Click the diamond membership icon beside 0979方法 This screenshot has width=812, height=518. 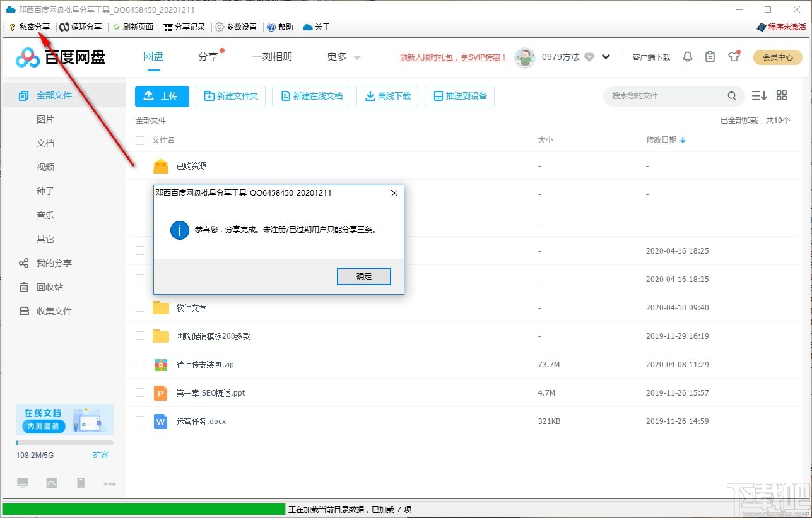tap(589, 57)
